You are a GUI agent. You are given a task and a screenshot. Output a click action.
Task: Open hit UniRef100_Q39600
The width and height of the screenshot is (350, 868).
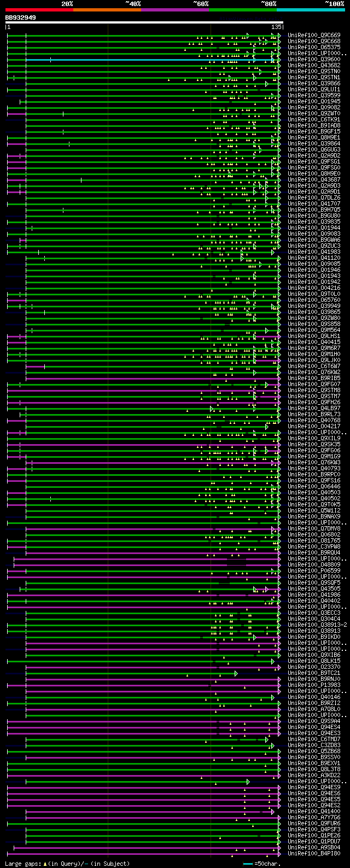314,59
